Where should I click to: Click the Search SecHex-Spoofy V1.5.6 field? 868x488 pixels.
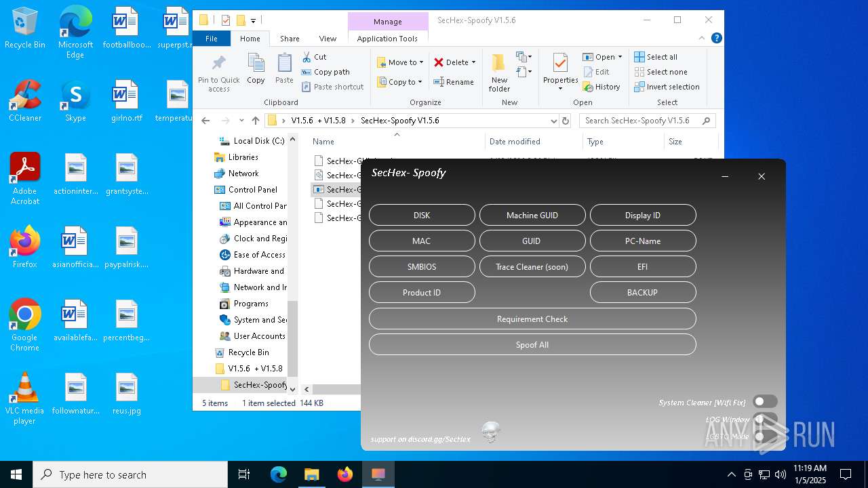[648, 121]
